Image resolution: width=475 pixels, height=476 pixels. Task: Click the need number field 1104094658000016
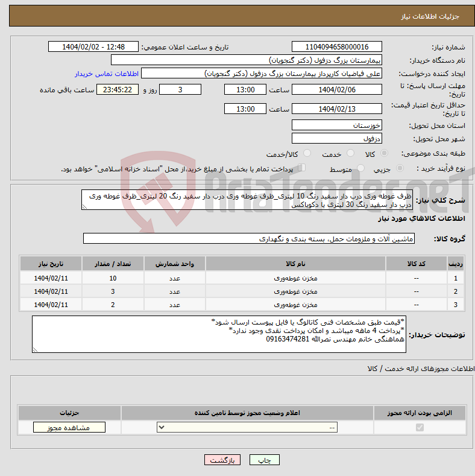337,46
